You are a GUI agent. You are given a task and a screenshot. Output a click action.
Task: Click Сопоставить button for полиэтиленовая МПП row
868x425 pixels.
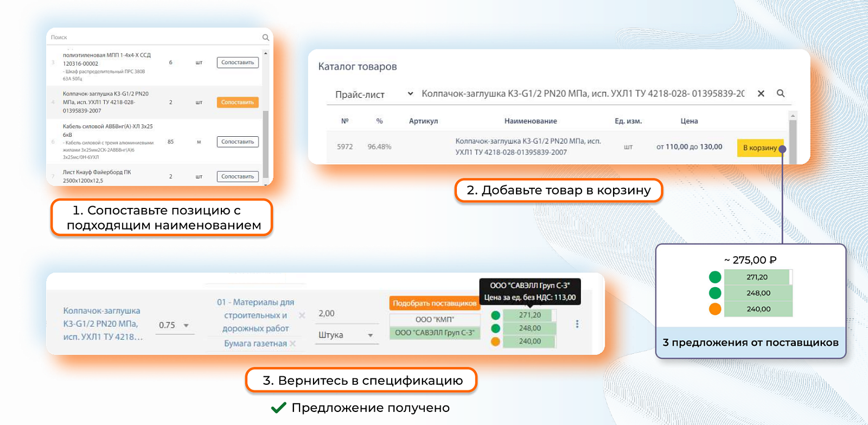click(238, 62)
